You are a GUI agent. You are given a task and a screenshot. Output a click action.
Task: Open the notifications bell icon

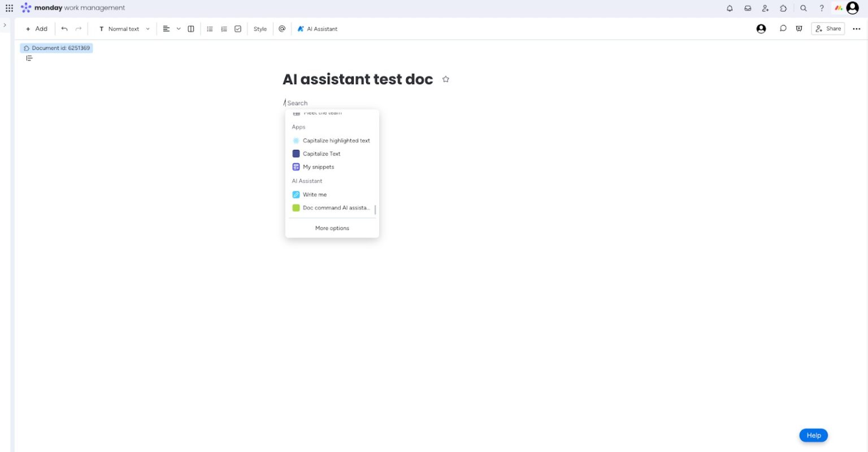pyautogui.click(x=730, y=8)
